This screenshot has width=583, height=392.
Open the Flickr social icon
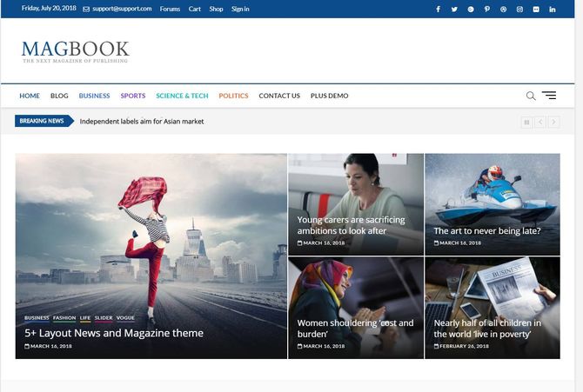coord(536,9)
